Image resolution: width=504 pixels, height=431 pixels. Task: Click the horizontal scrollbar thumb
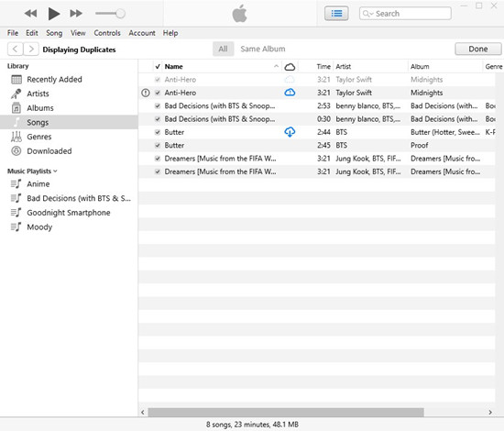(286, 412)
